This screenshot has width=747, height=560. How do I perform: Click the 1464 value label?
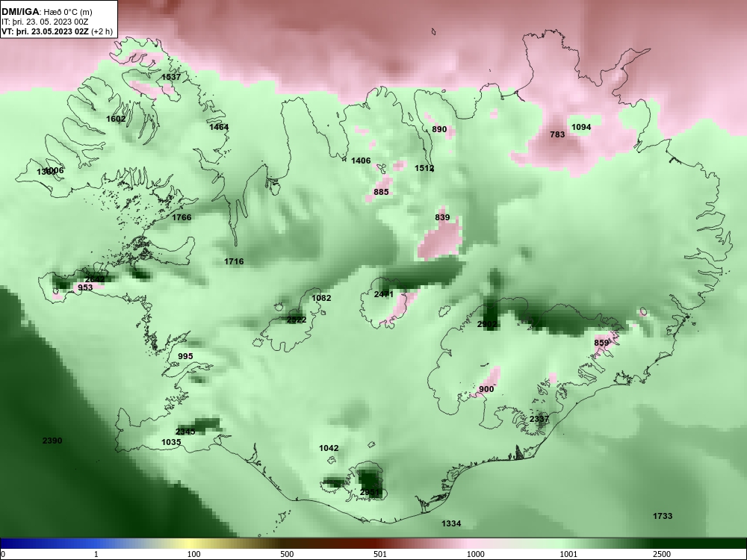[219, 127]
